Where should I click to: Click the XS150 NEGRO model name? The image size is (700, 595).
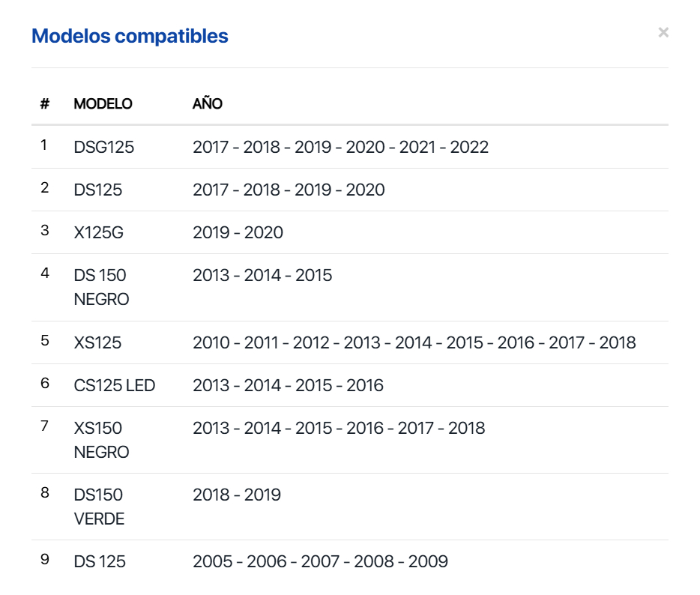(x=101, y=440)
